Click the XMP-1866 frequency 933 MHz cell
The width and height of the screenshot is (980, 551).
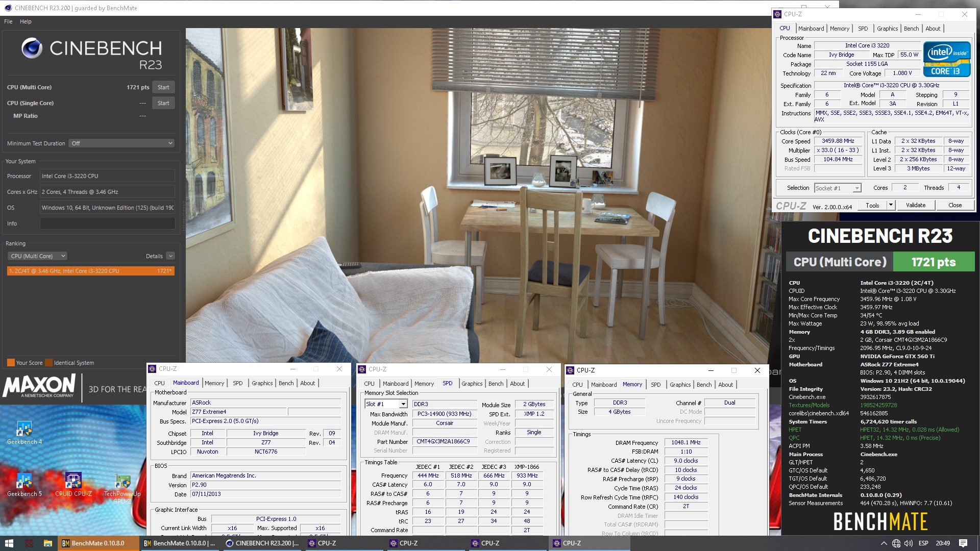tap(527, 475)
